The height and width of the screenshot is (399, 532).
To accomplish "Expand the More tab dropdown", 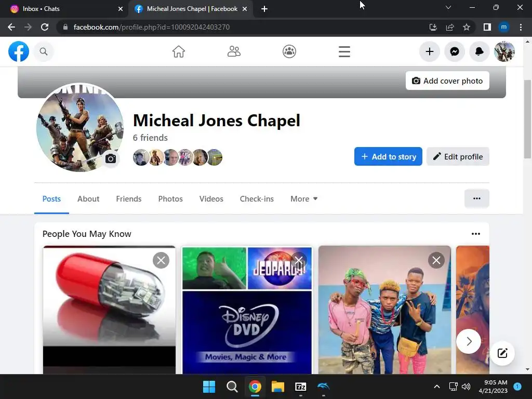I will pos(303,199).
